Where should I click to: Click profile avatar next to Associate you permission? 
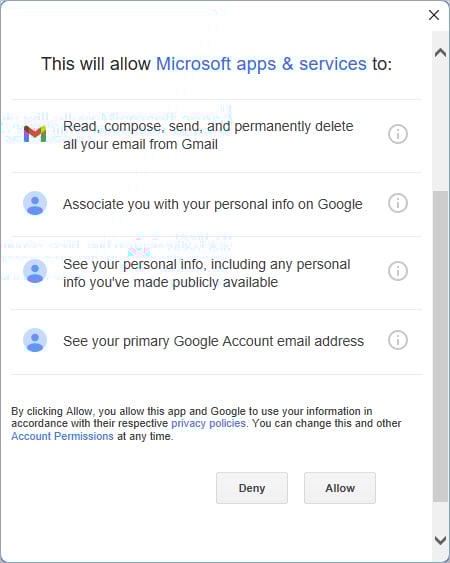click(x=35, y=203)
